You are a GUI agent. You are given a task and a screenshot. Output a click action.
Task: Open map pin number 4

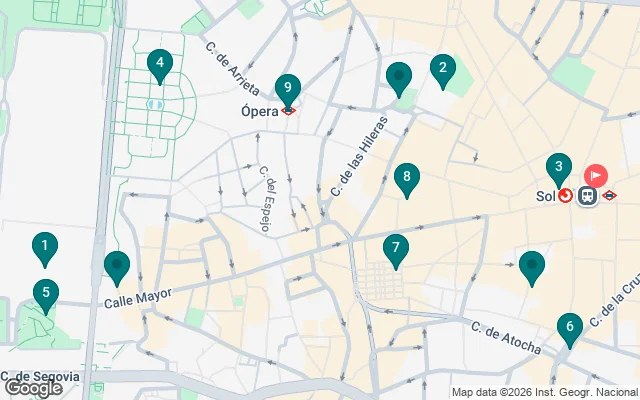(160, 67)
